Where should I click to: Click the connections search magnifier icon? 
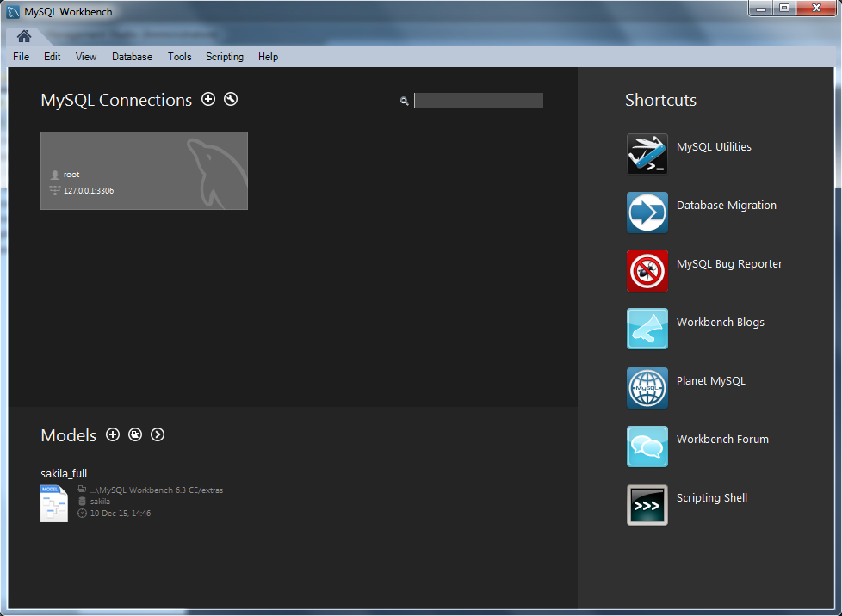click(x=405, y=101)
